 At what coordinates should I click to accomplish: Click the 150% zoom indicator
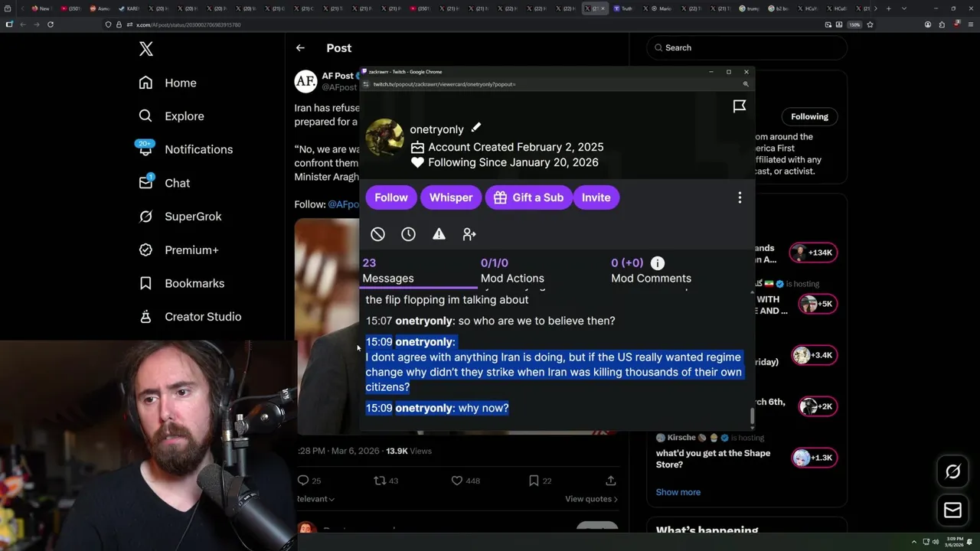pos(854,24)
